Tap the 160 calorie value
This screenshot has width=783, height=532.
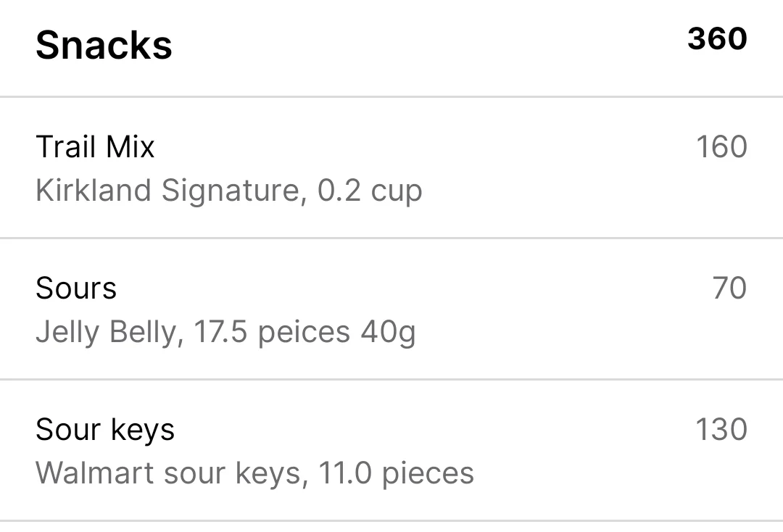tap(721, 146)
